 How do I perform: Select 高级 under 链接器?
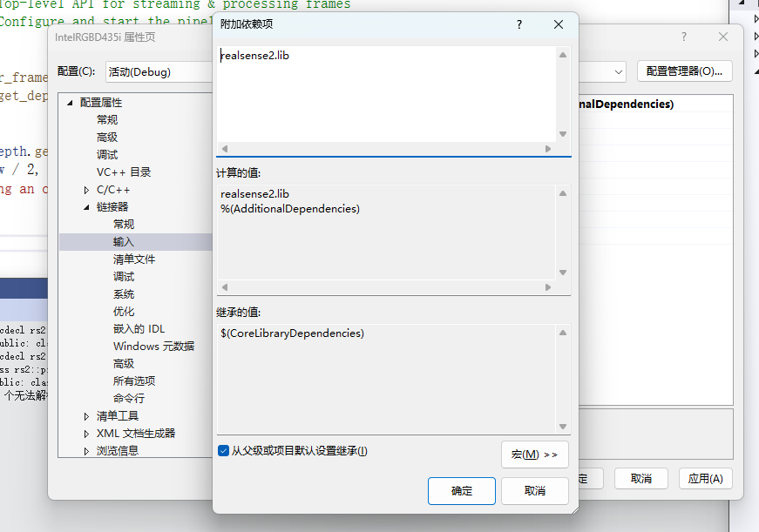pos(124,364)
